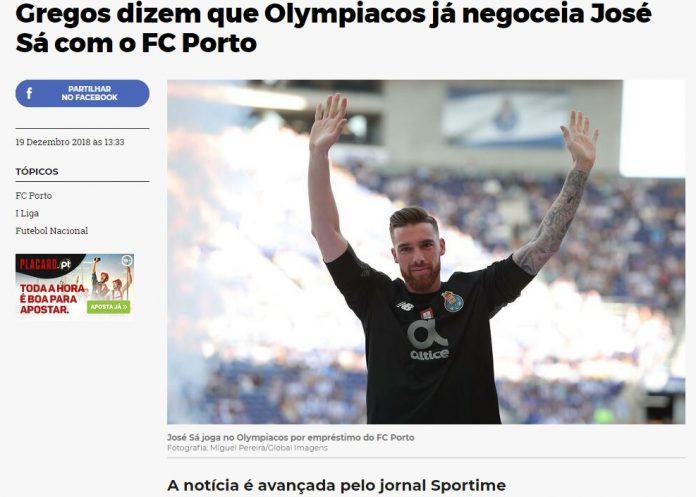Image resolution: width=696 pixels, height=497 pixels.
Task: Click the New Balance logo on shirt
Action: [x=405, y=305]
